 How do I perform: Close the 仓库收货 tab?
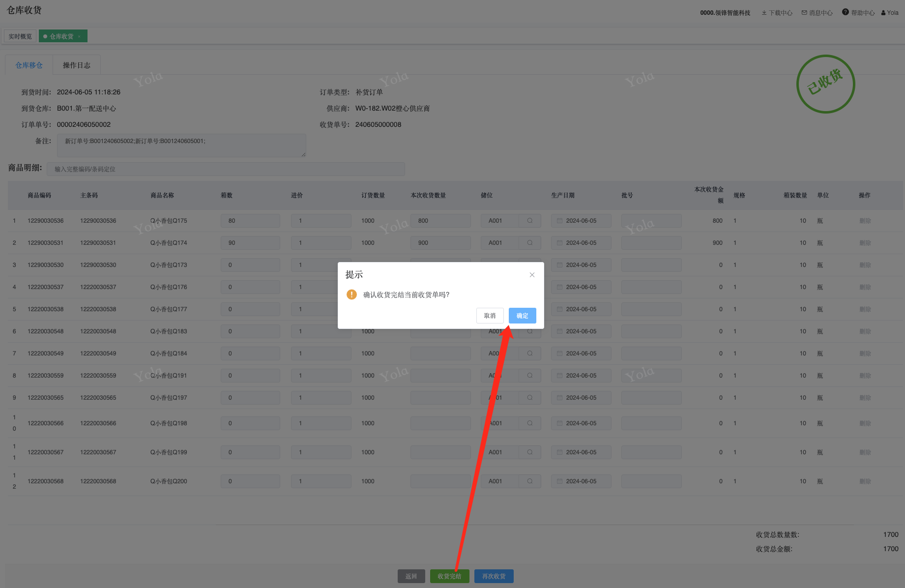click(x=79, y=36)
